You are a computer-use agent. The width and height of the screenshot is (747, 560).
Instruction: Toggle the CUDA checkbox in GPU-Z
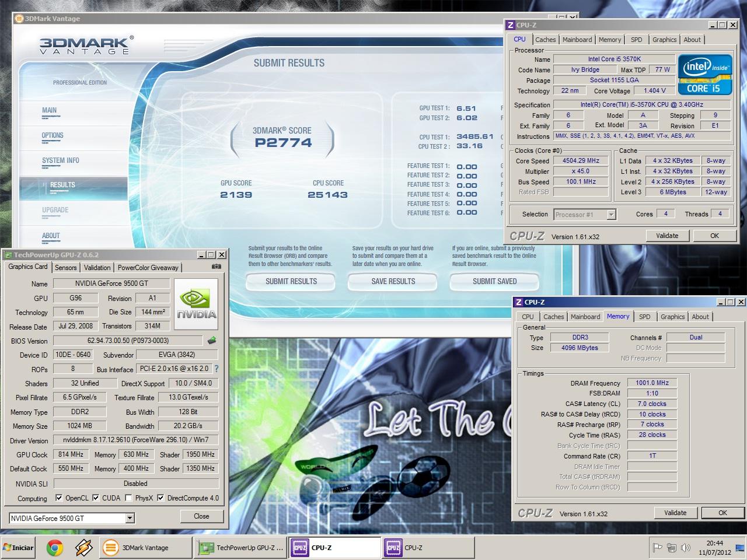pos(96,498)
